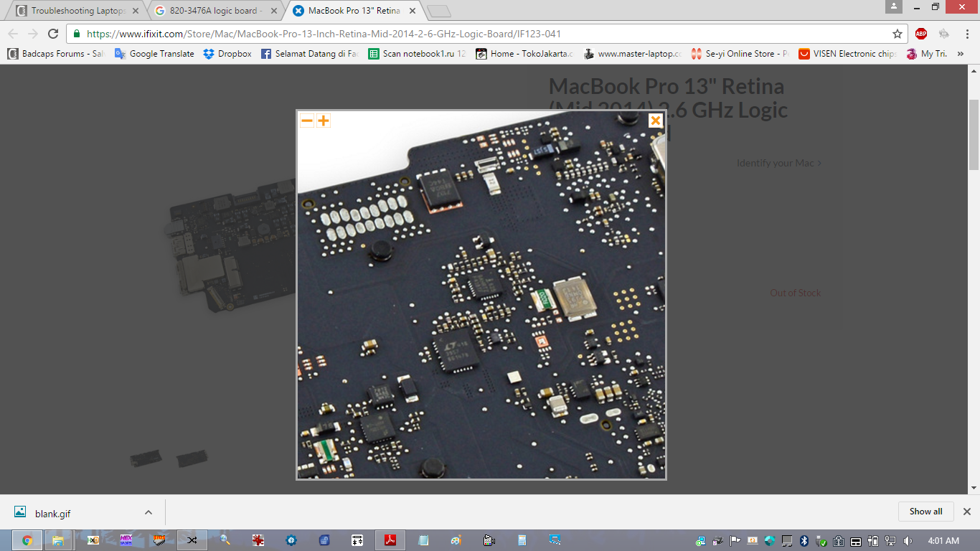Click Show all downloads

coord(925,512)
